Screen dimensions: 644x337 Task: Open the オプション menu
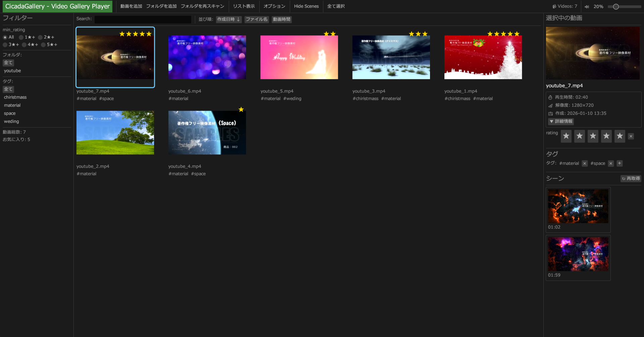274,6
